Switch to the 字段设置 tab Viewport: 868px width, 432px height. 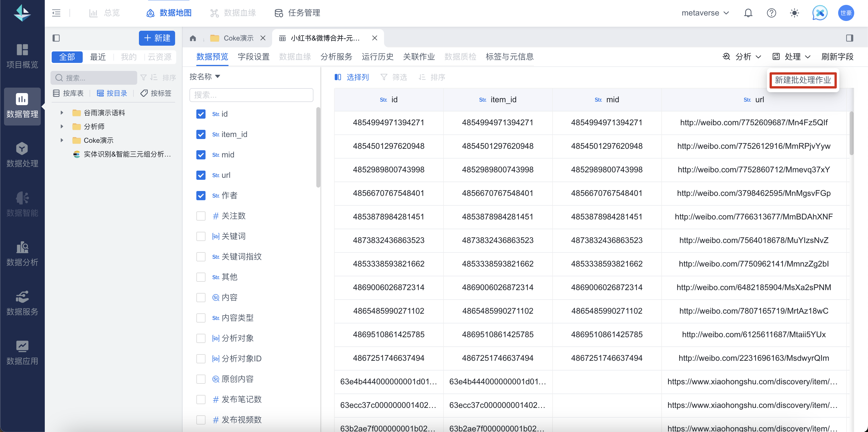pyautogui.click(x=254, y=57)
